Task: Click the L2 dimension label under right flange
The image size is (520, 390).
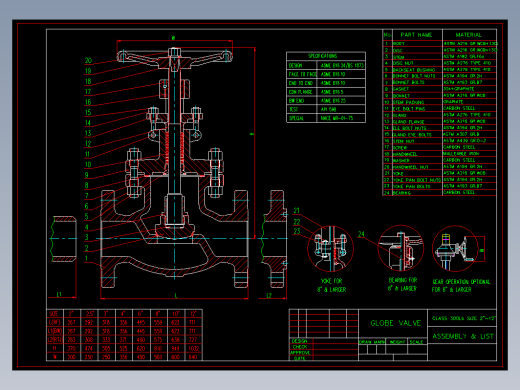Action: 269,295
